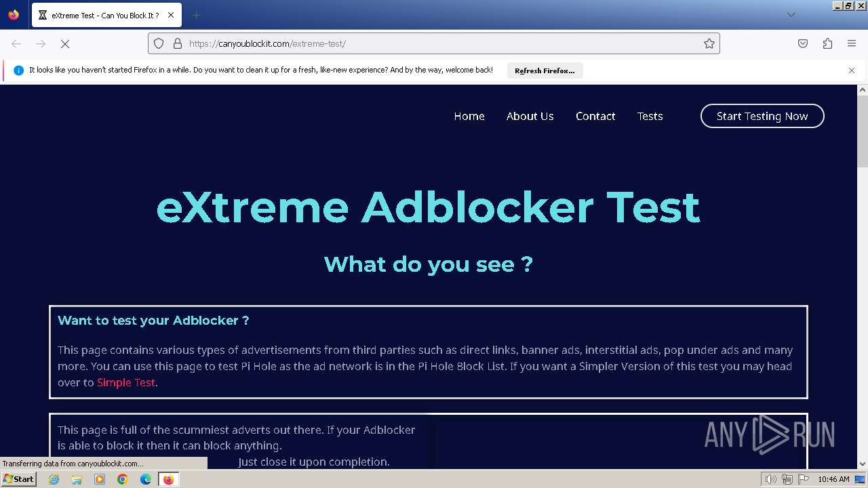The height and width of the screenshot is (488, 868).
Task: Click the address bar URL field
Action: (434, 43)
